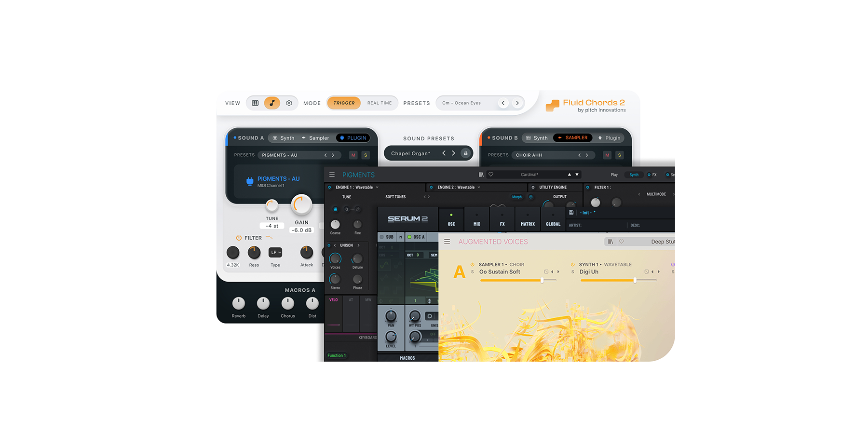Load the previous Pigments preset with the up arrow
This screenshot has width=868, height=434.
click(x=569, y=175)
